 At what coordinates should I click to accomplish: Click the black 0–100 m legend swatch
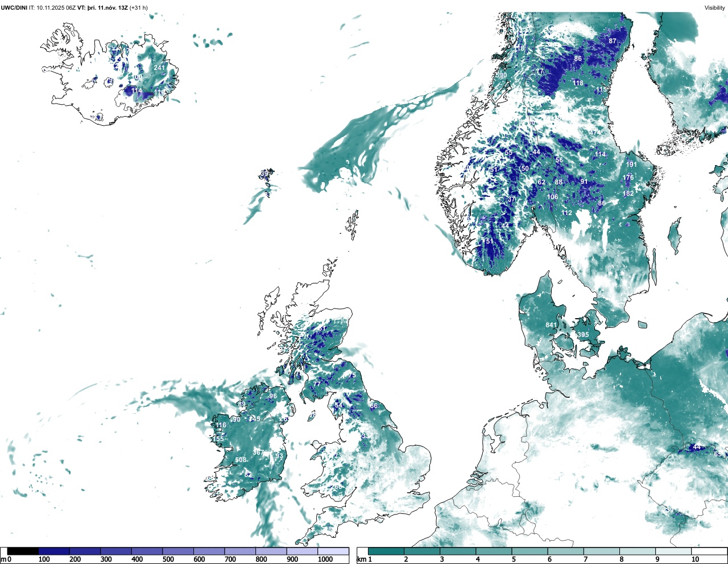click(x=23, y=551)
